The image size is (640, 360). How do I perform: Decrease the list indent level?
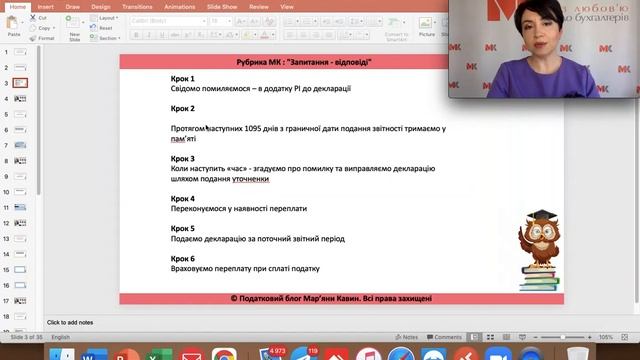pos(326,21)
